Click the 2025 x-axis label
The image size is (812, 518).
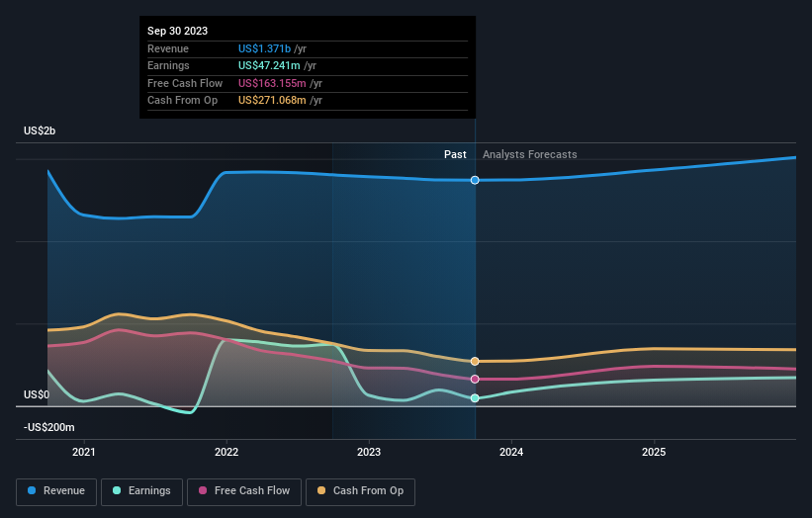tap(654, 452)
